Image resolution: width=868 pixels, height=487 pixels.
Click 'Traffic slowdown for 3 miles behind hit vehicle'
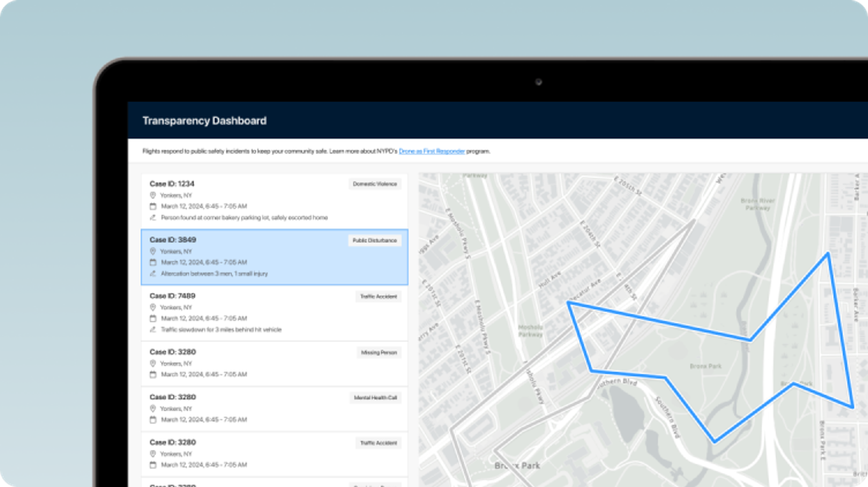[221, 329]
